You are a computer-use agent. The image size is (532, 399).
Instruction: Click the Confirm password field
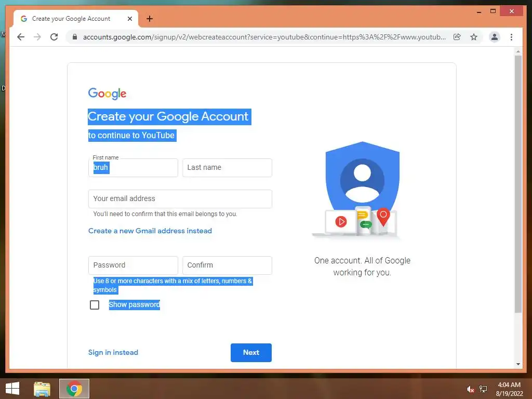[x=227, y=265]
